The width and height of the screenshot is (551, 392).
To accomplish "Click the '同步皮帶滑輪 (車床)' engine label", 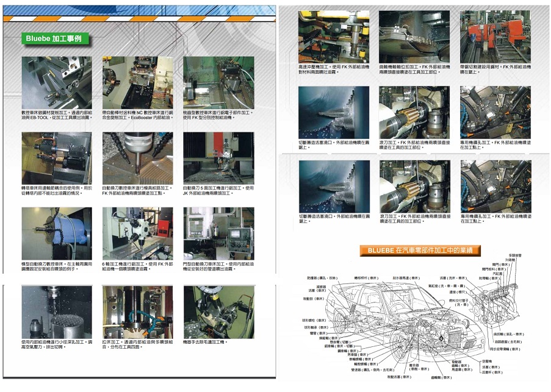I will [505, 349].
